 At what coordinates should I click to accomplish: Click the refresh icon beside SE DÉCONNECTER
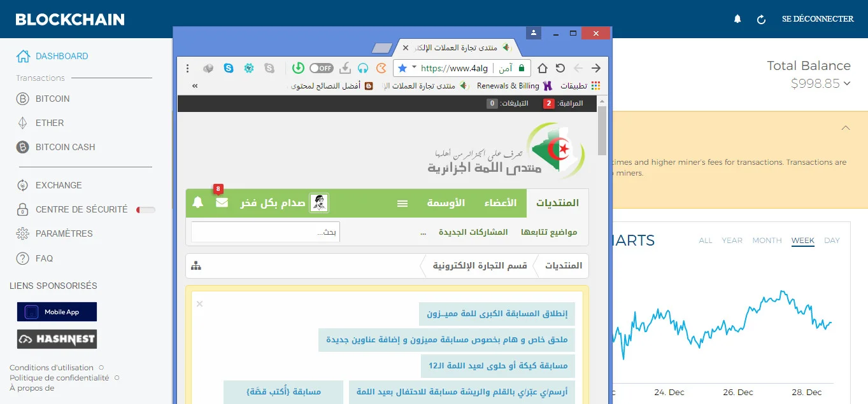coord(761,19)
